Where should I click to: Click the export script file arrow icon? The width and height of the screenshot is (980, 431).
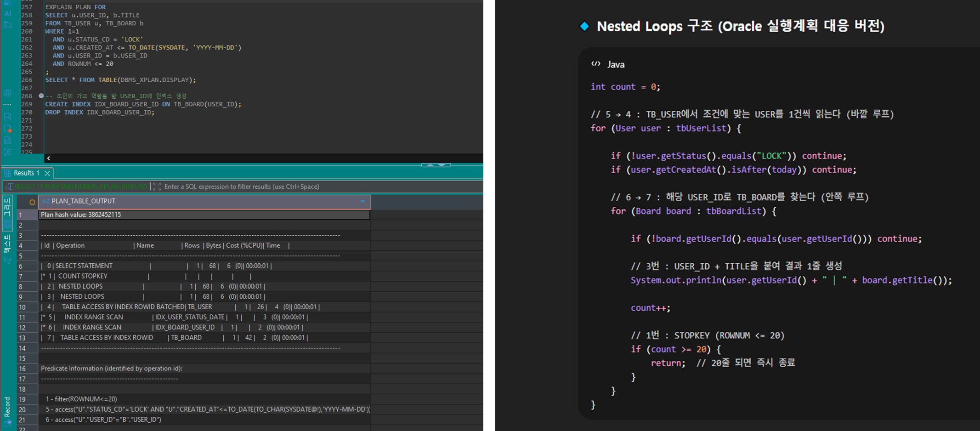tap(8, 117)
